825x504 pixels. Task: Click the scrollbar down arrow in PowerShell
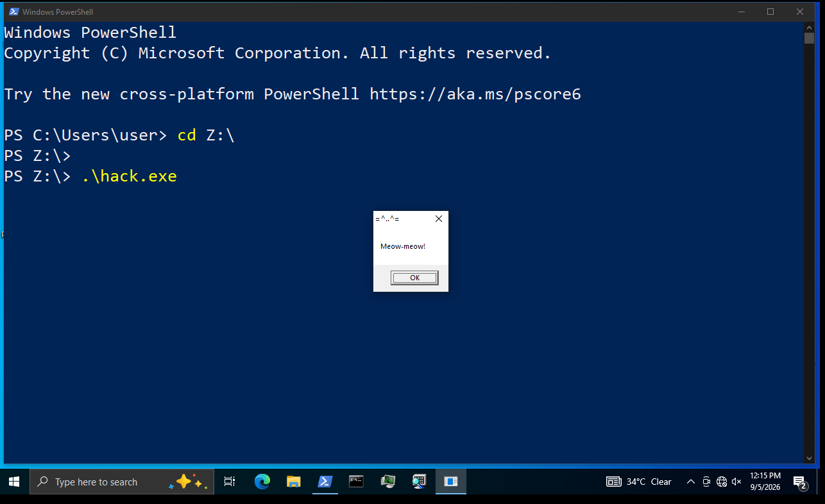point(809,458)
